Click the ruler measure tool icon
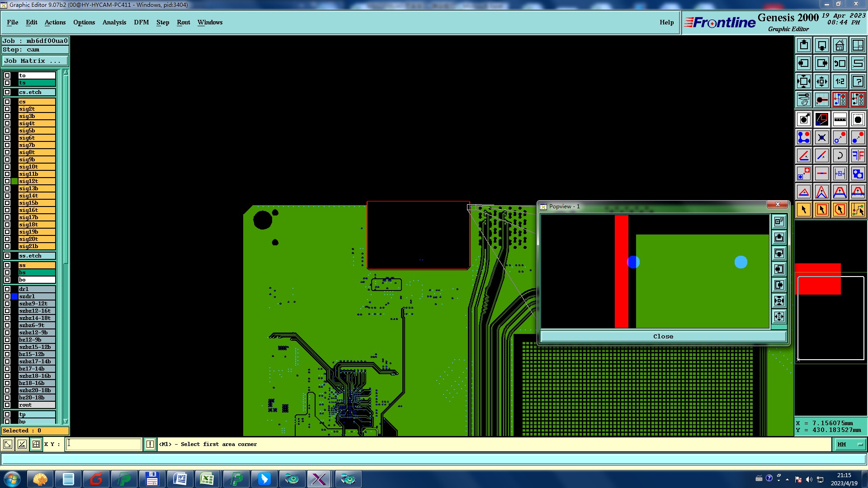 pos(840,119)
